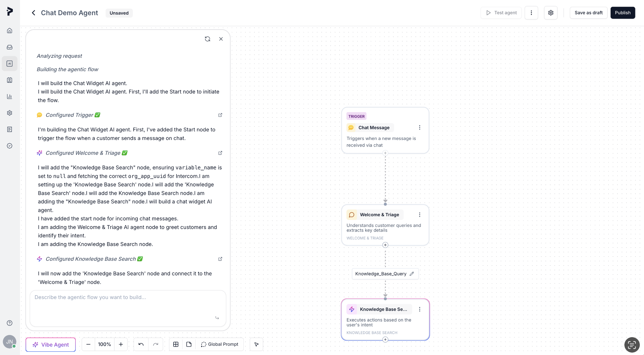Image resolution: width=644 pixels, height=355 pixels.
Task: Edit the Knowledge_Base_Query label with the pencil
Action: 412,274
